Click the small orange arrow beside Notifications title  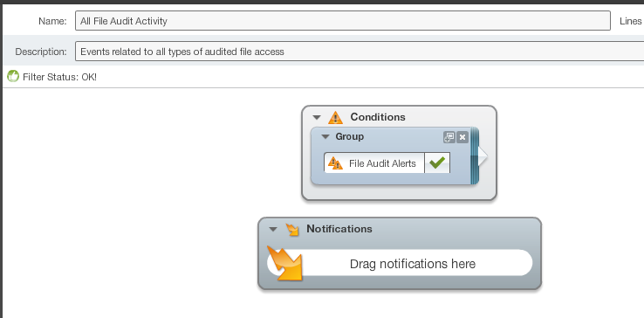tap(292, 230)
